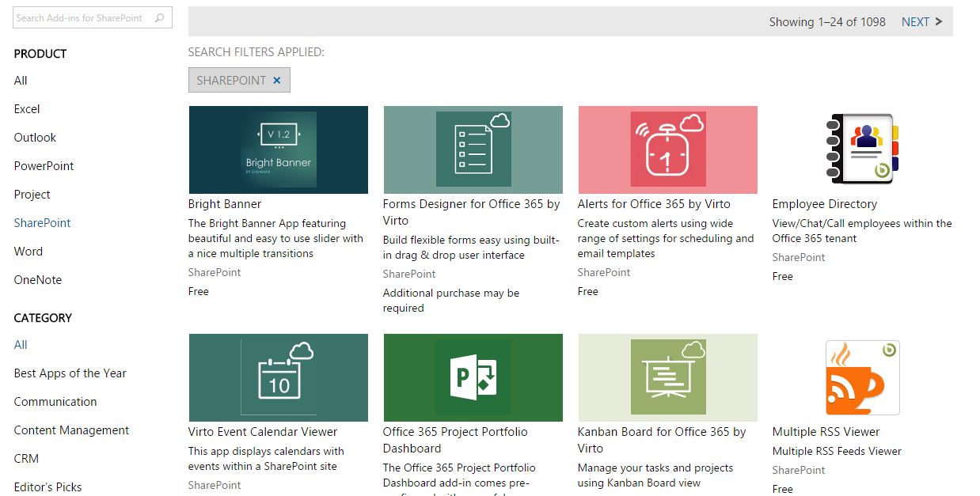Choose Communication category
Image resolution: width=980 pixels, height=496 pixels.
pos(55,402)
